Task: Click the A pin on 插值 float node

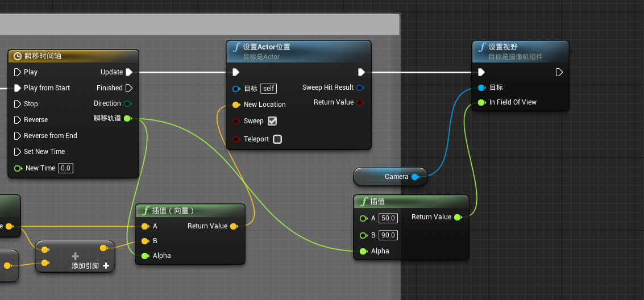Action: [x=363, y=218]
